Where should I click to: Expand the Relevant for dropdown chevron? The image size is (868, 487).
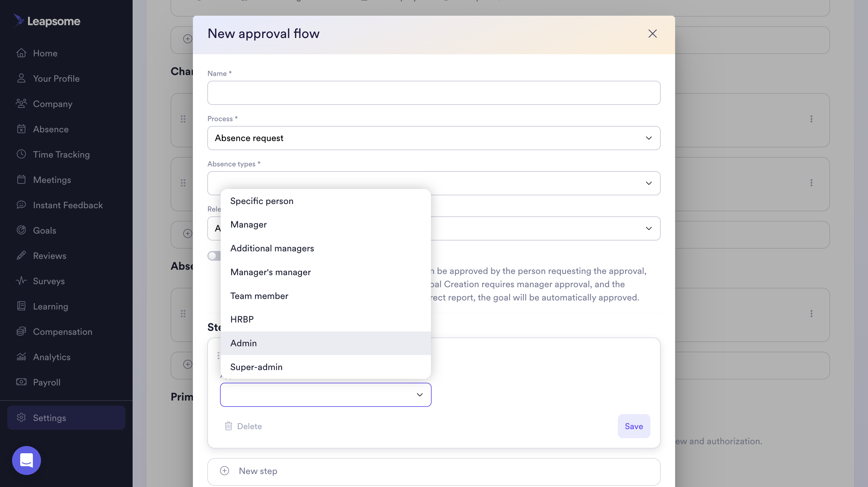(649, 228)
